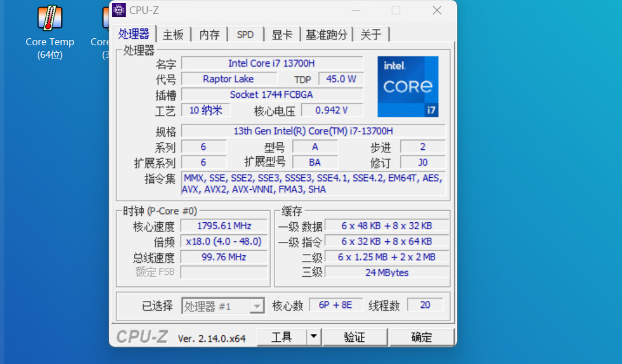Click the 验证 button

pyautogui.click(x=354, y=337)
